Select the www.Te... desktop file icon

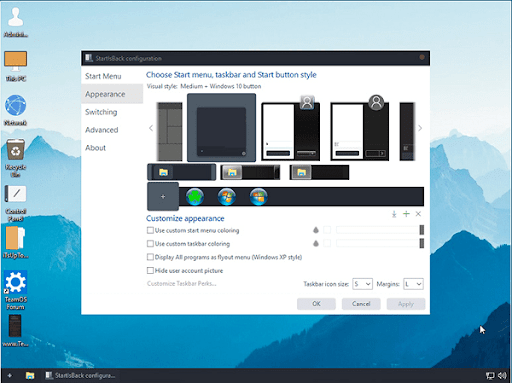pos(16,331)
